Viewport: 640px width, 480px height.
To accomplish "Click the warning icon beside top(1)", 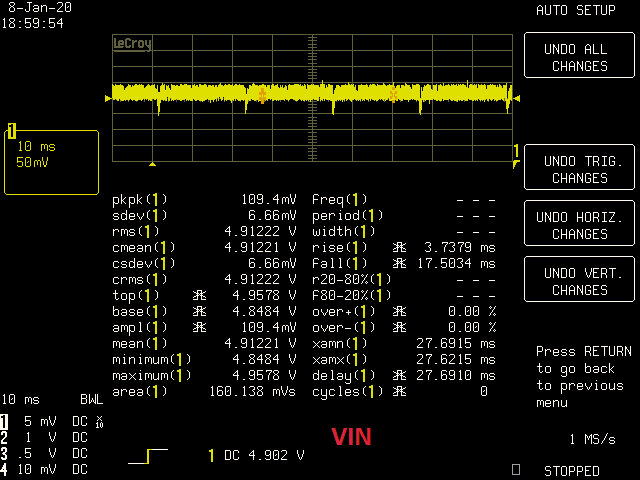I will (199, 295).
